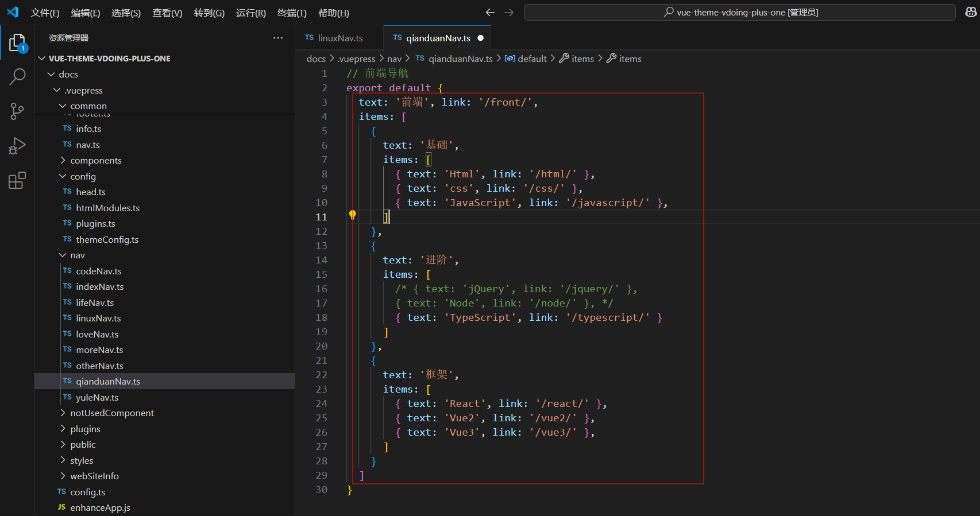Open themeConfig.ts file

(164, 239)
